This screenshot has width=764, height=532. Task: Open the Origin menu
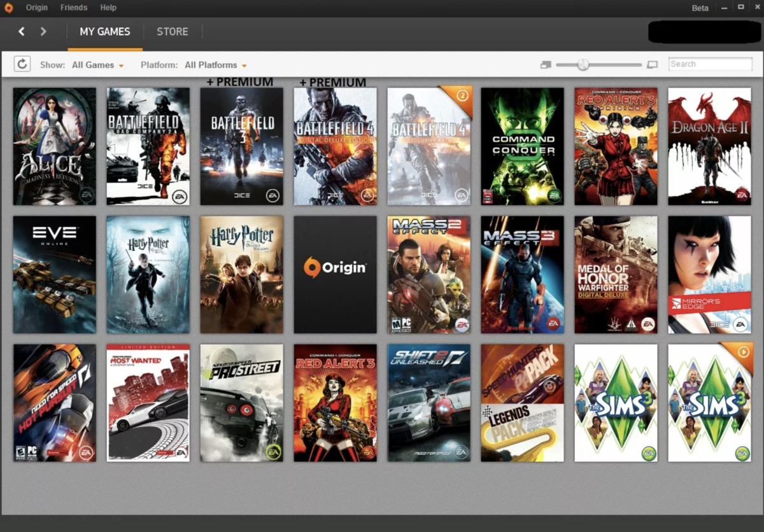37,8
